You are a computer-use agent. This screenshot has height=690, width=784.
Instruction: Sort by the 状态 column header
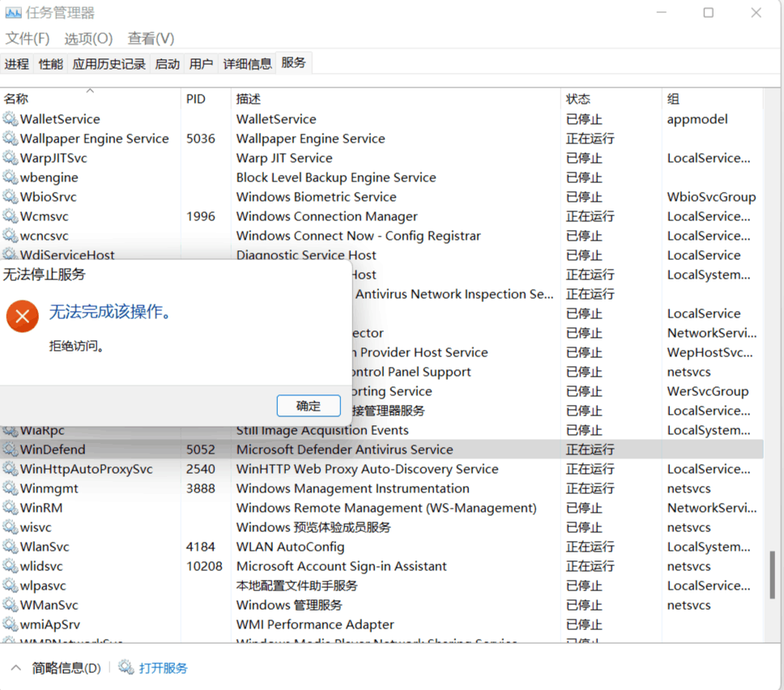(611, 99)
